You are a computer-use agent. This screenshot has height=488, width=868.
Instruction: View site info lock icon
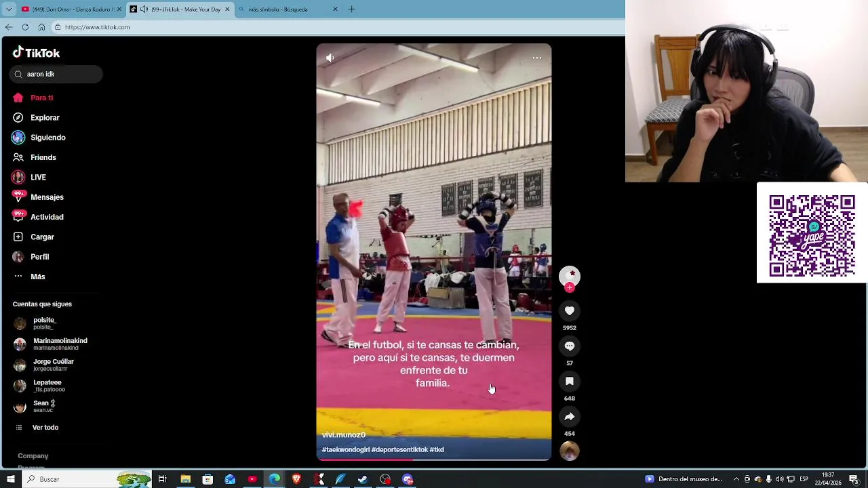click(58, 27)
